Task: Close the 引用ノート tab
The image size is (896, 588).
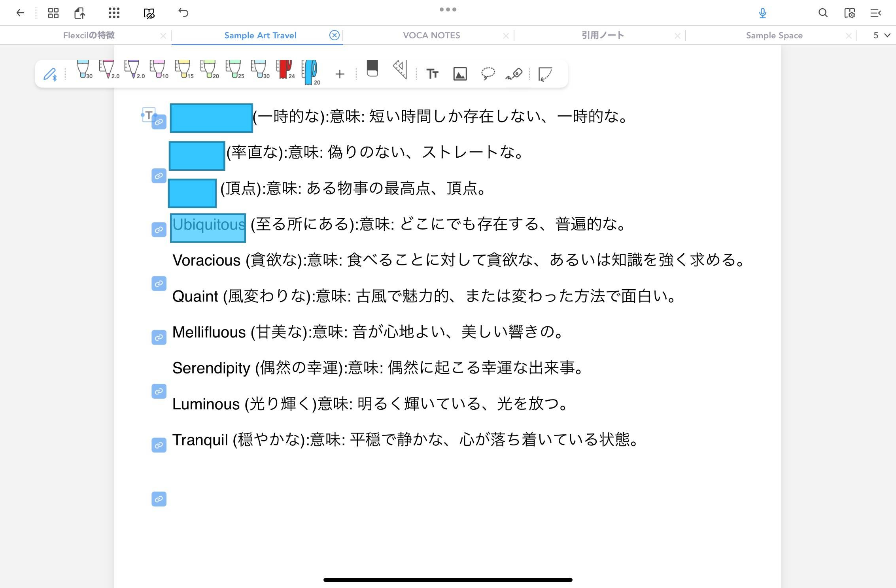Action: pos(677,36)
